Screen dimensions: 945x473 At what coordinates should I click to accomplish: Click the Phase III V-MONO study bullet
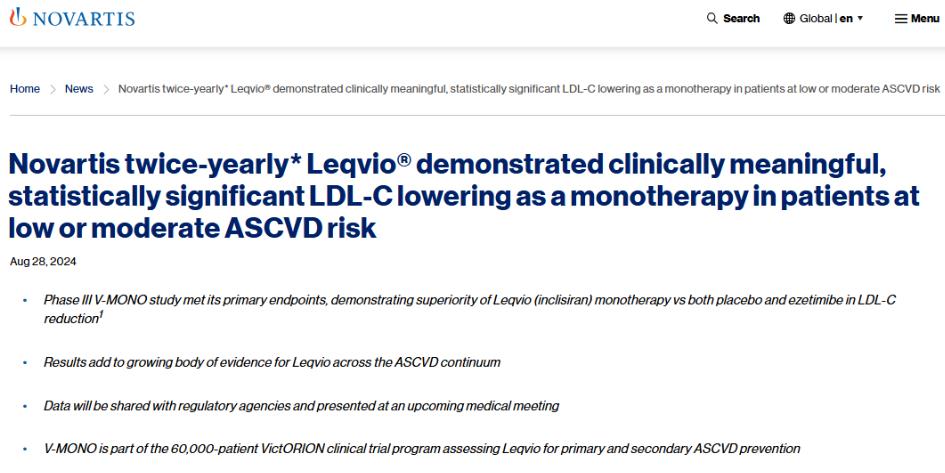(470, 307)
